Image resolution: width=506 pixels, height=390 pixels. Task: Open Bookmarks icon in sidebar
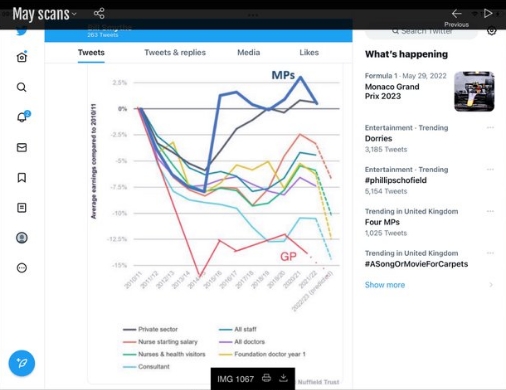[x=22, y=177]
